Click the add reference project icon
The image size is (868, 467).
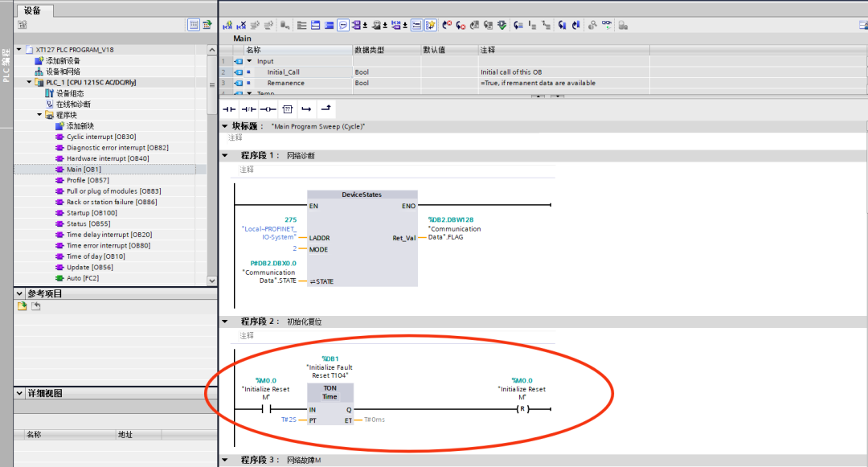click(23, 306)
